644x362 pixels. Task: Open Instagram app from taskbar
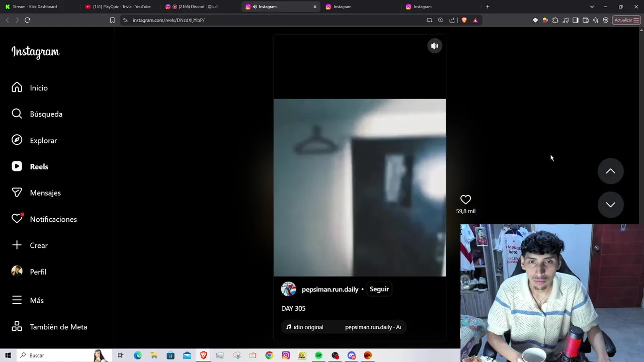tap(286, 355)
